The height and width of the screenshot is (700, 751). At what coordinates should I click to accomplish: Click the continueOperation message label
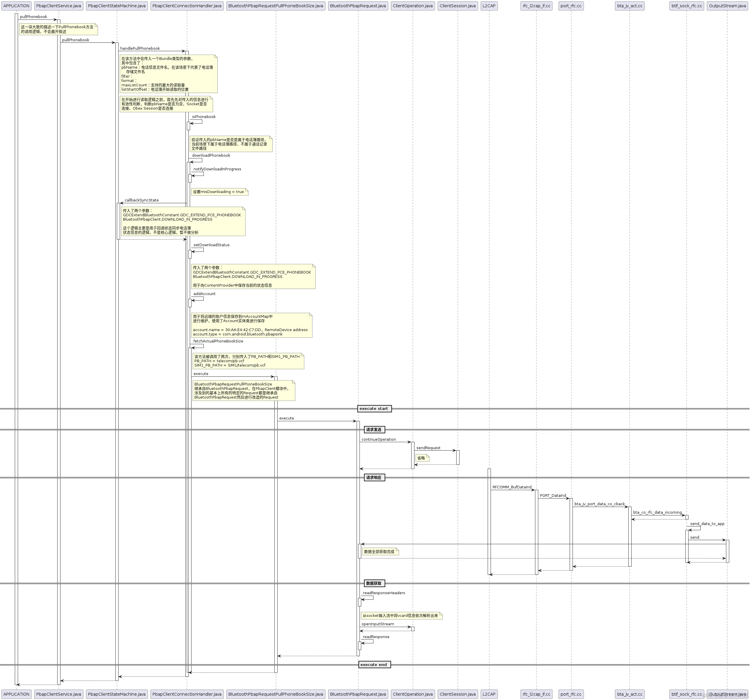point(378,440)
